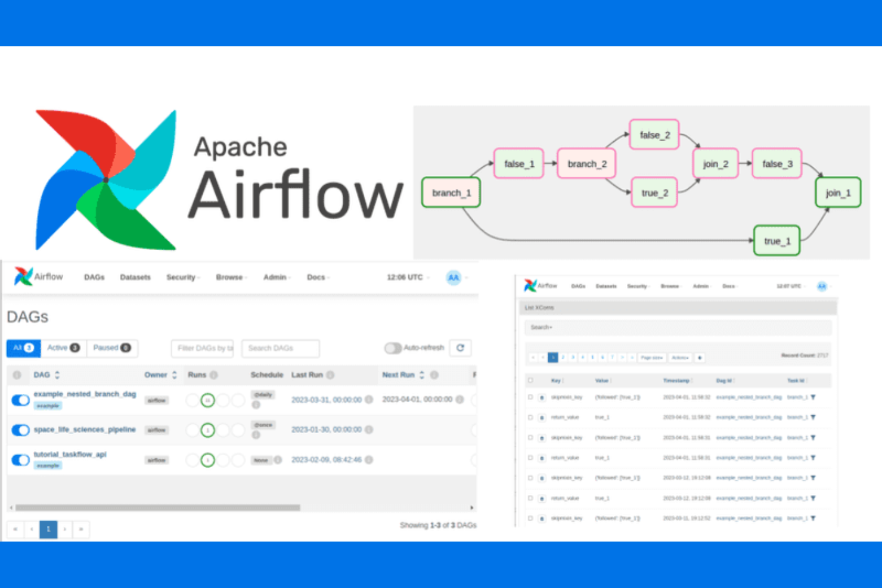Open the Docs dropdown in the DAGs window
882x588 pixels.
coord(318,278)
